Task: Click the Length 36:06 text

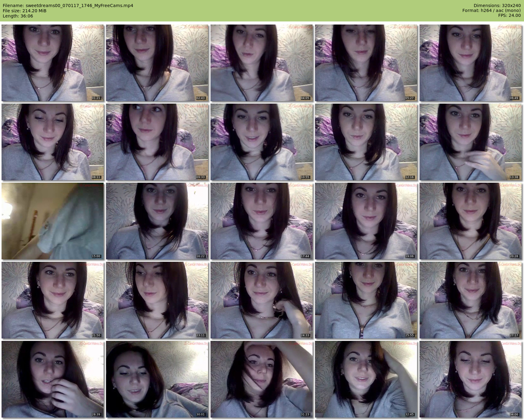Action: [x=18, y=16]
